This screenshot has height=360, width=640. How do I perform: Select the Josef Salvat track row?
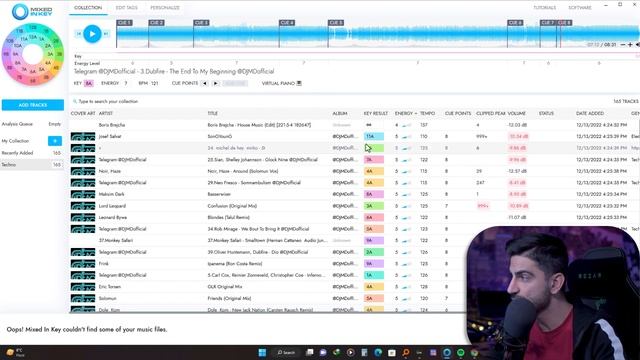pyautogui.click(x=354, y=136)
